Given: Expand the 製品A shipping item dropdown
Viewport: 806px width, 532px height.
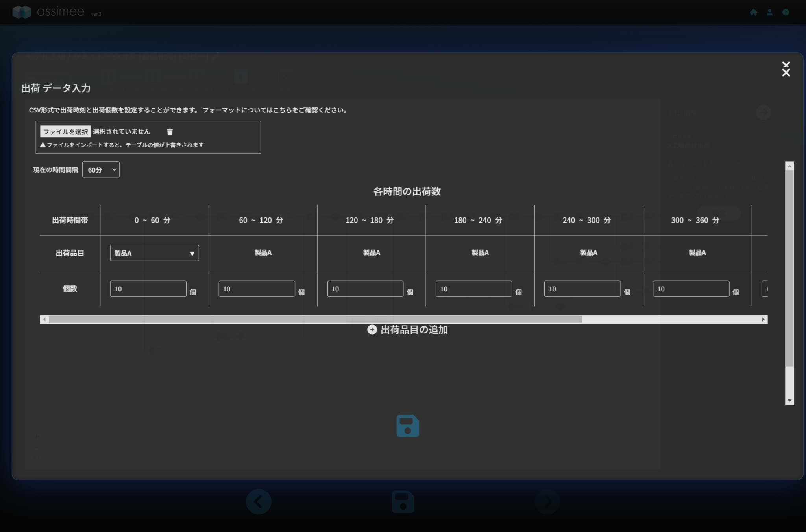Looking at the screenshot, I should pyautogui.click(x=154, y=253).
